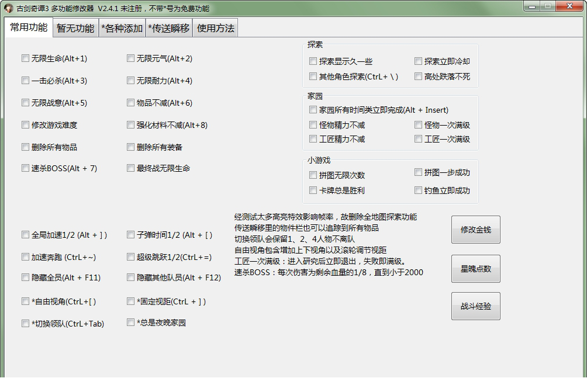Click note text 切换领队会保留1、2、4人物不离队
The height and width of the screenshot is (392, 587).
point(295,239)
